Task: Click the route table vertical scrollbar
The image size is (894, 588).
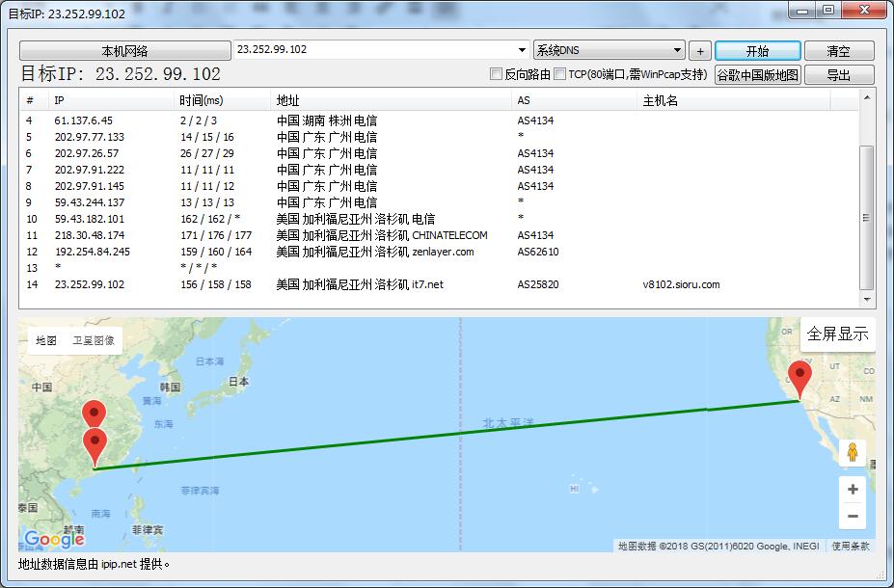Action: click(x=866, y=212)
